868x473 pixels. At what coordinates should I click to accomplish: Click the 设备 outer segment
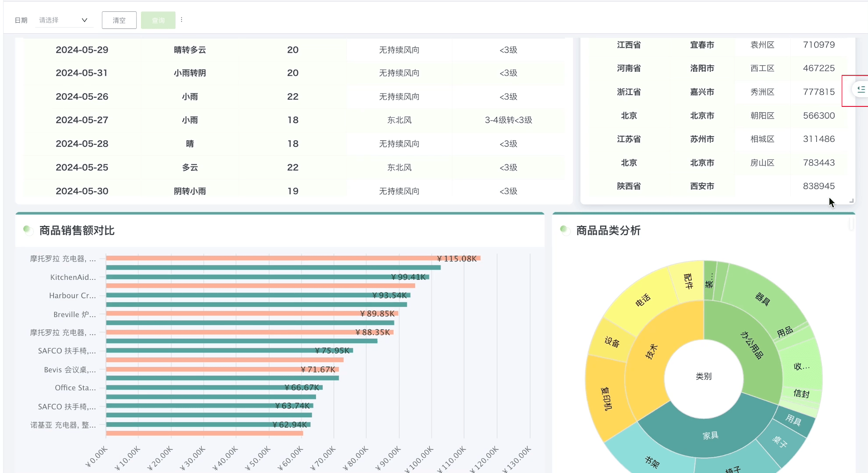point(612,342)
